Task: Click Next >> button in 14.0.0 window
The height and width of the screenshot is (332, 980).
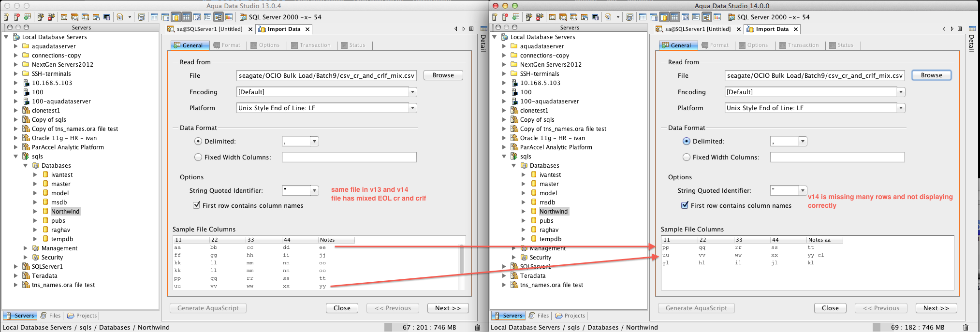Action: (936, 308)
